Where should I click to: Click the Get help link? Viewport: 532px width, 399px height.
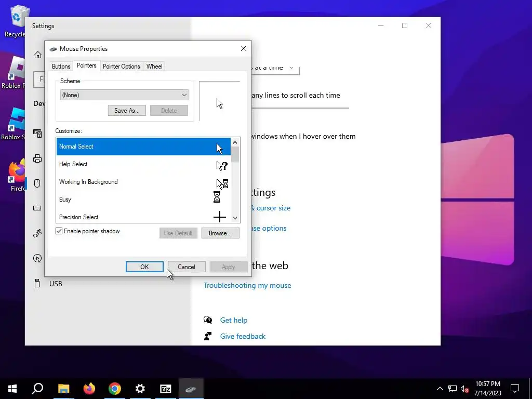pos(234,320)
